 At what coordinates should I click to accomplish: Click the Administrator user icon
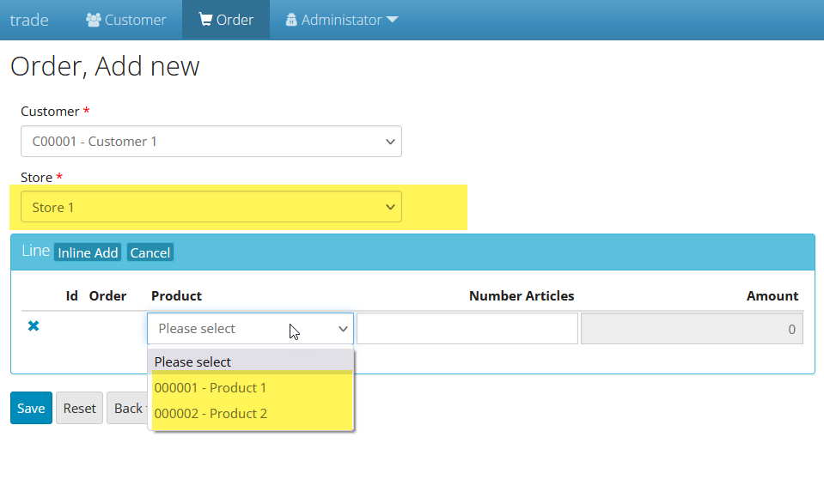coord(291,20)
